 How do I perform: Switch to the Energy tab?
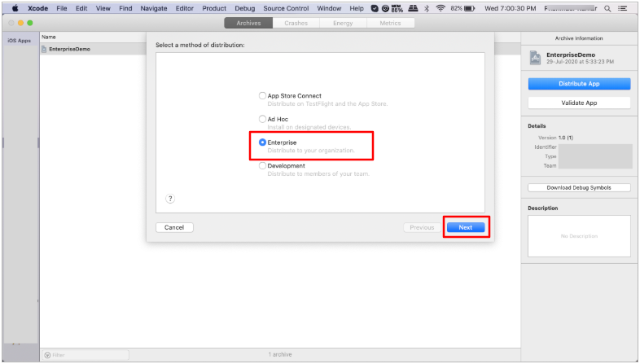tap(343, 23)
